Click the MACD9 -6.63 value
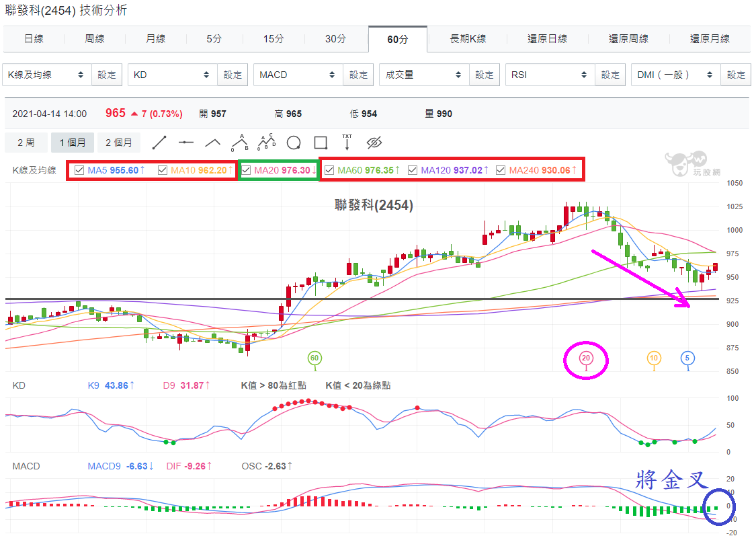Screen dimensions: 756x538 click(x=120, y=466)
